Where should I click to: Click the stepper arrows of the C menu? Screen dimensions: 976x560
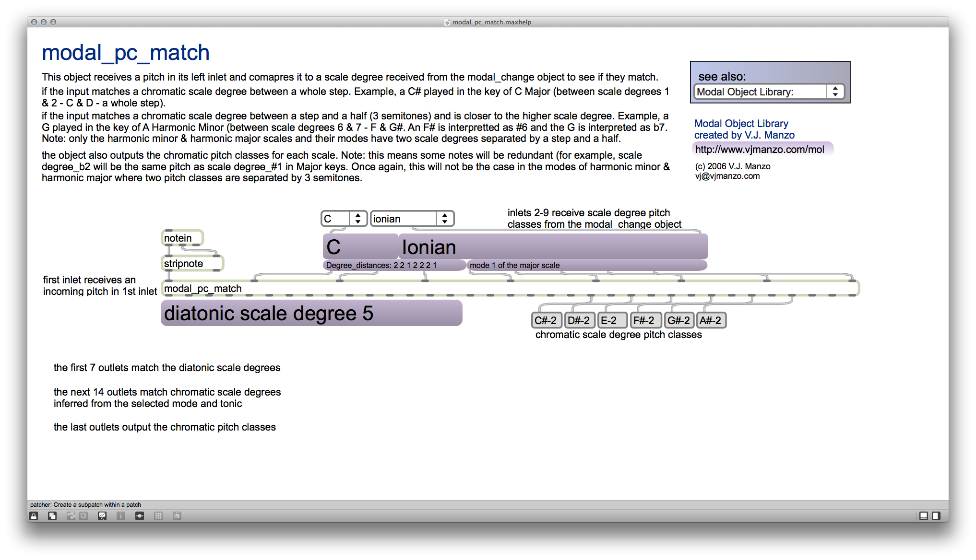(x=358, y=219)
